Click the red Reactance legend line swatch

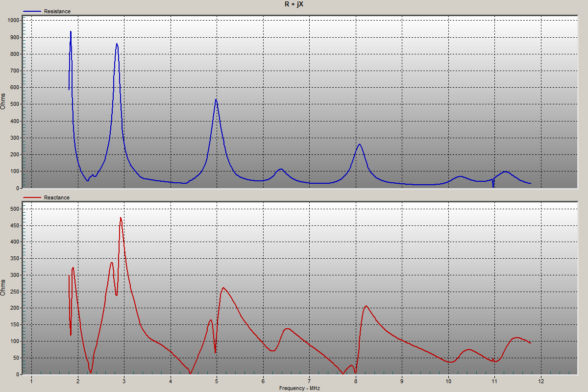coord(32,197)
